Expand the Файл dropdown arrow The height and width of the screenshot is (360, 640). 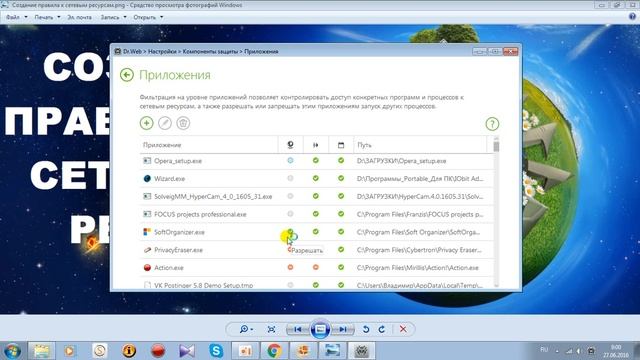(x=26, y=17)
